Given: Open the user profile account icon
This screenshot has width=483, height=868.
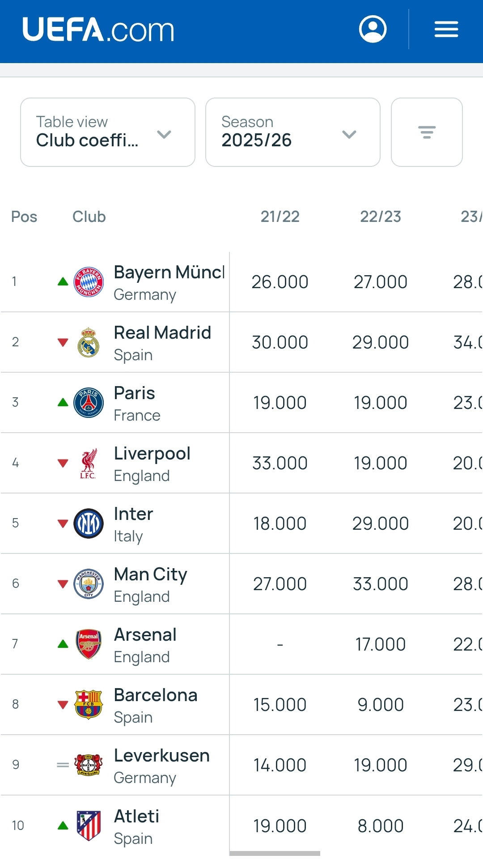Looking at the screenshot, I should [x=373, y=29].
